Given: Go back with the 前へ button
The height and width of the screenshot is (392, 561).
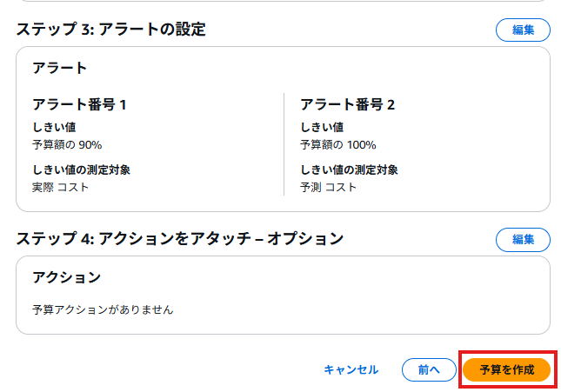Looking at the screenshot, I should pyautogui.click(x=429, y=369).
